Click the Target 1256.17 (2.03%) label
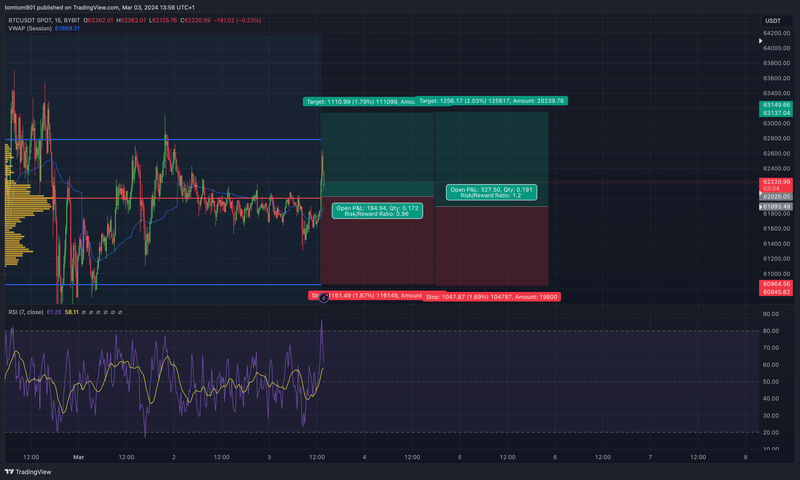The height and width of the screenshot is (480, 800). point(492,101)
